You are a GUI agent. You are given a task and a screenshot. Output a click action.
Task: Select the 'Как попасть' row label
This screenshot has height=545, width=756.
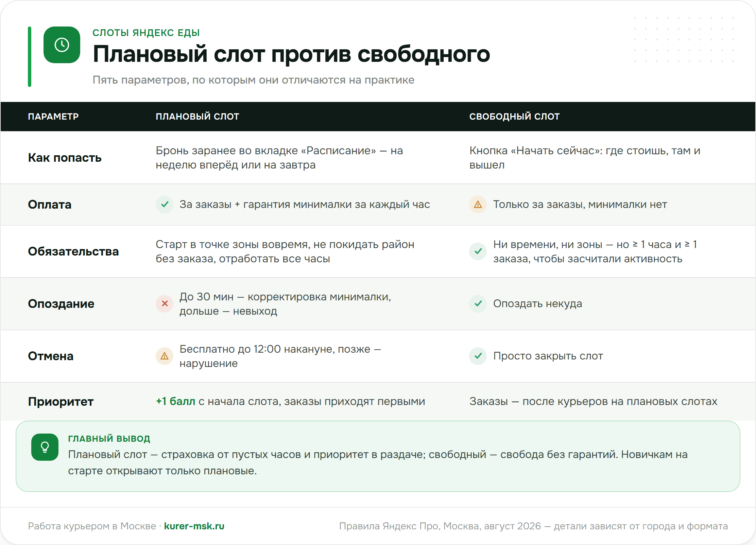(x=65, y=158)
